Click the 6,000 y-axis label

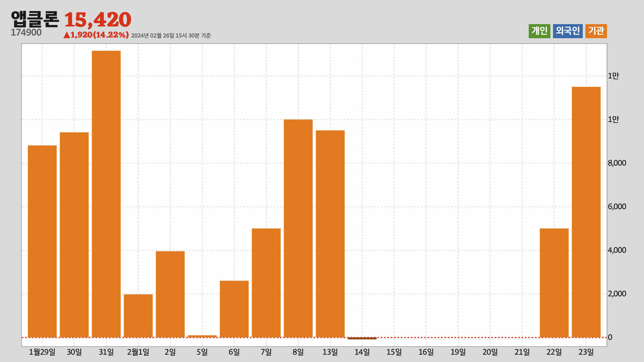pyautogui.click(x=617, y=207)
